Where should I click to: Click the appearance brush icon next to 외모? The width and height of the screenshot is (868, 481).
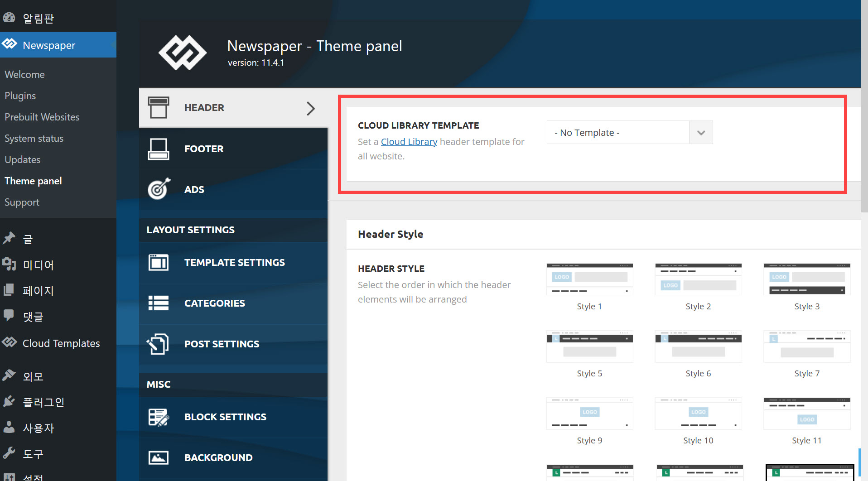tap(9, 375)
